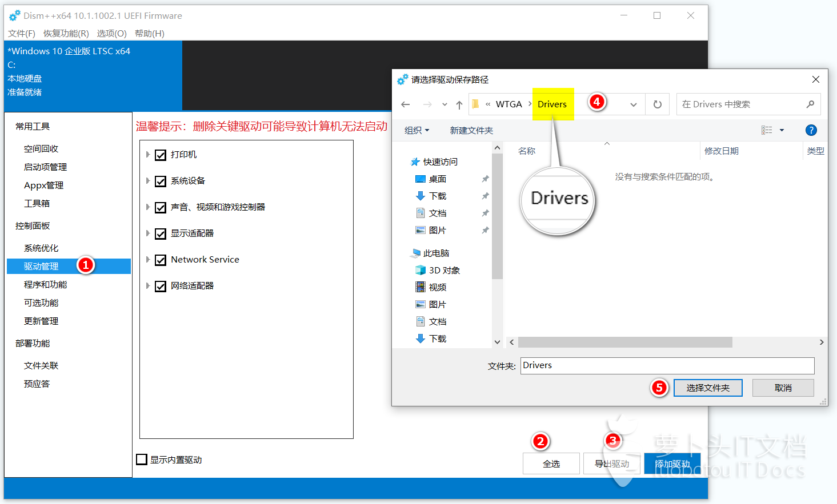Click the search magnifier icon

click(810, 104)
